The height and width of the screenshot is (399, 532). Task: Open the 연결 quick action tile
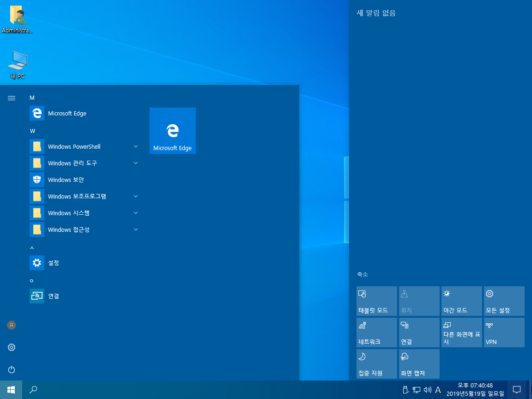click(419, 332)
